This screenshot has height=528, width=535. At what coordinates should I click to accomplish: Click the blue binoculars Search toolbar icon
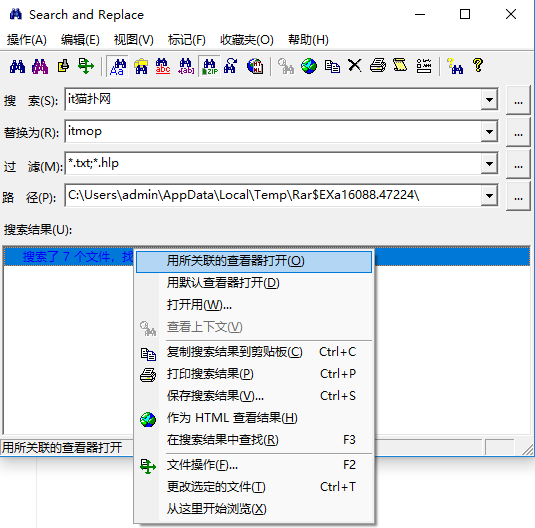(17, 66)
